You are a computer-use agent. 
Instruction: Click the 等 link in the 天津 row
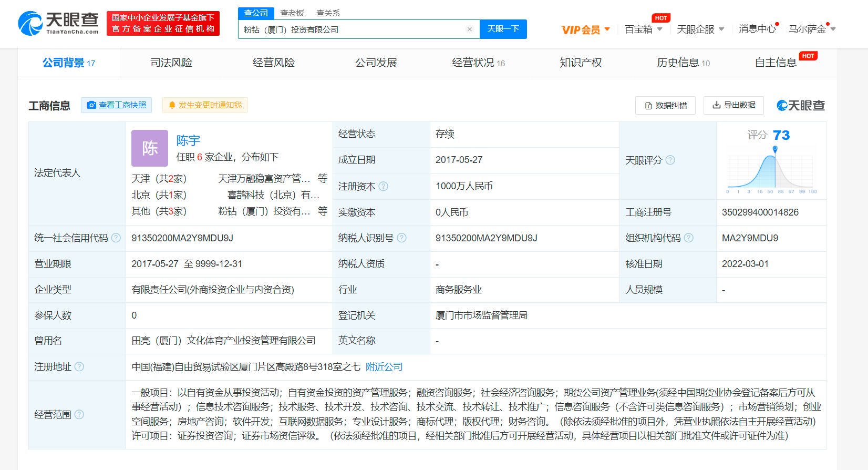(323, 179)
